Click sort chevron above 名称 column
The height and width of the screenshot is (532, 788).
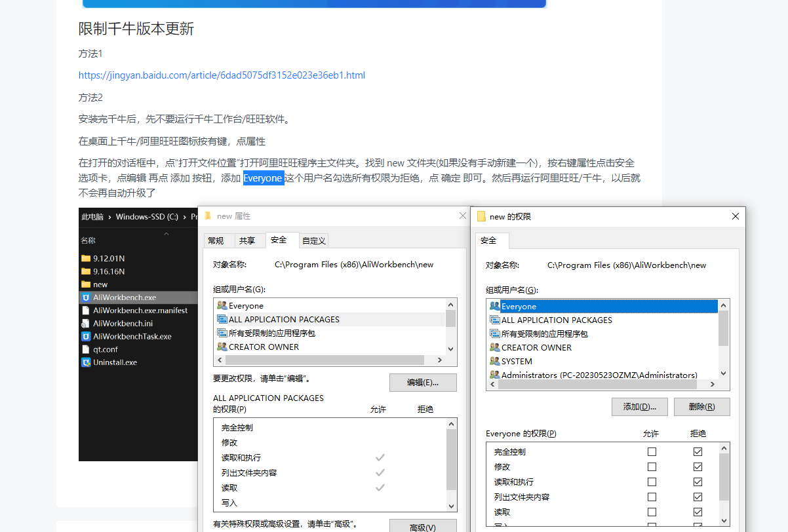pyautogui.click(x=166, y=233)
